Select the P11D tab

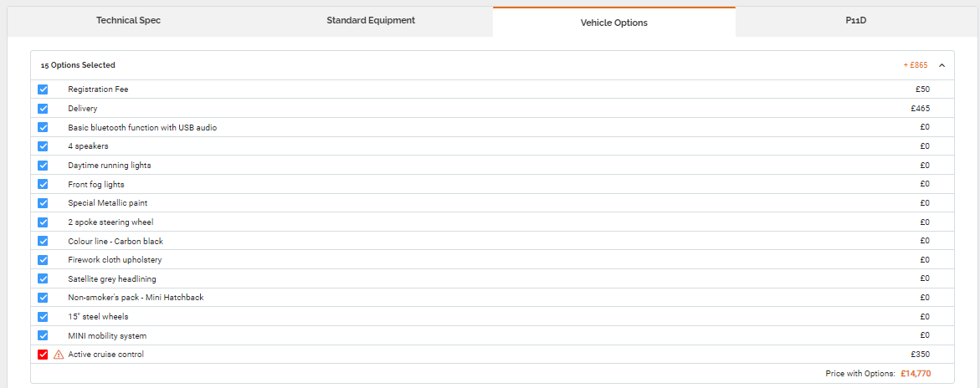point(855,20)
